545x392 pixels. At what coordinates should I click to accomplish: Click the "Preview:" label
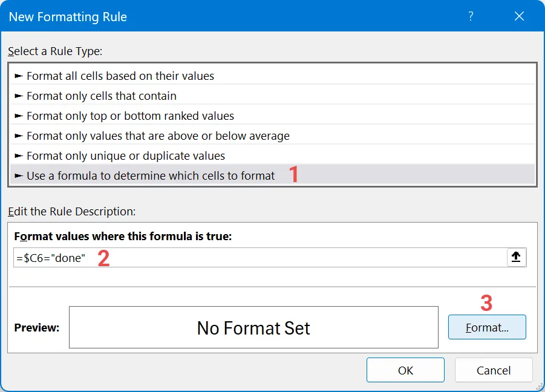pos(36,328)
